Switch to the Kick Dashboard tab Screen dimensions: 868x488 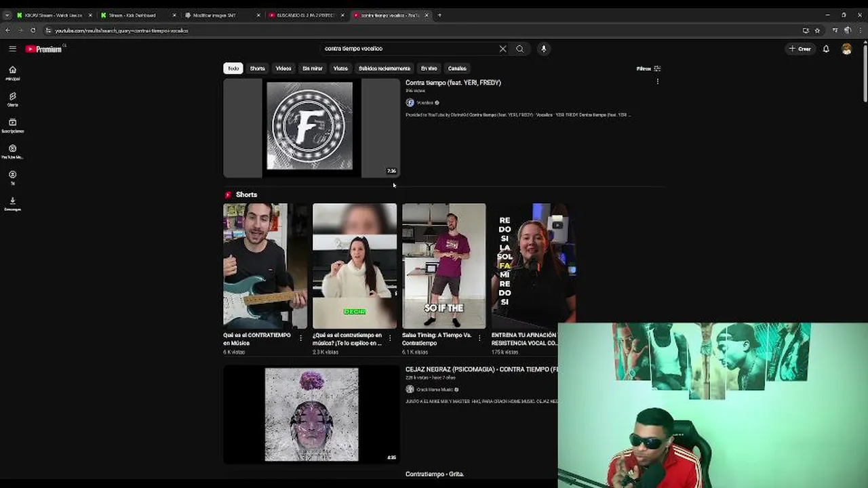(x=137, y=15)
